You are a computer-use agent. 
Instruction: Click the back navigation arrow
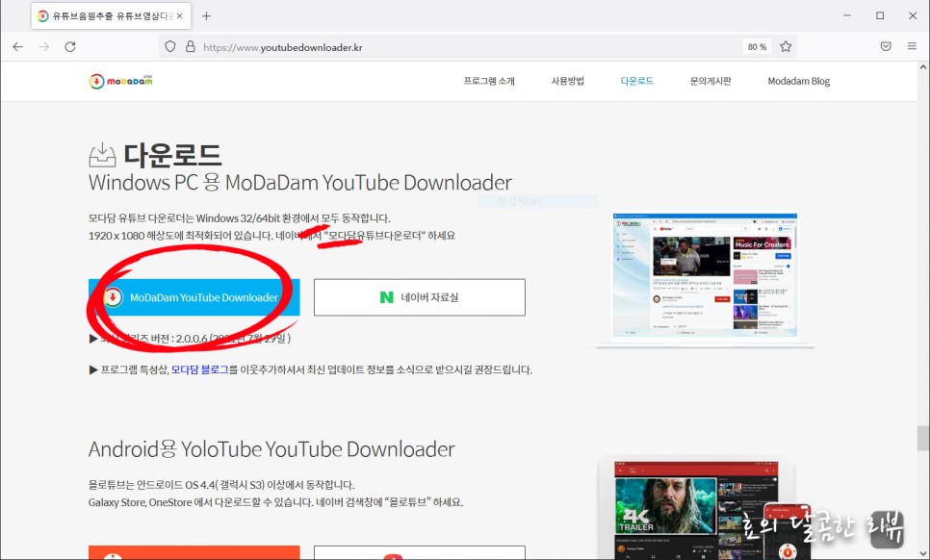coord(17,45)
